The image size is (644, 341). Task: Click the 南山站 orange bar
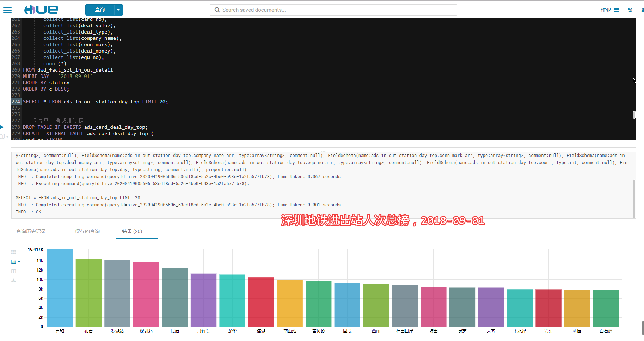[290, 303]
